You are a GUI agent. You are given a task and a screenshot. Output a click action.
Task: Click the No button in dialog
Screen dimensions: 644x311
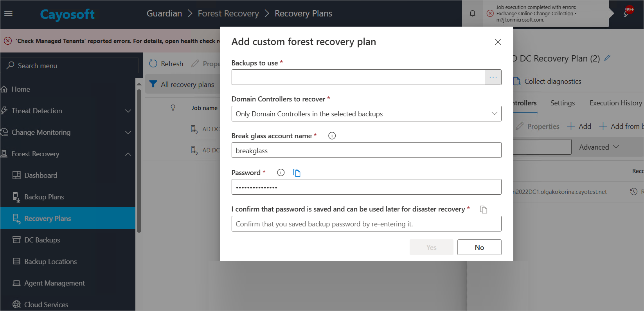[x=479, y=247]
